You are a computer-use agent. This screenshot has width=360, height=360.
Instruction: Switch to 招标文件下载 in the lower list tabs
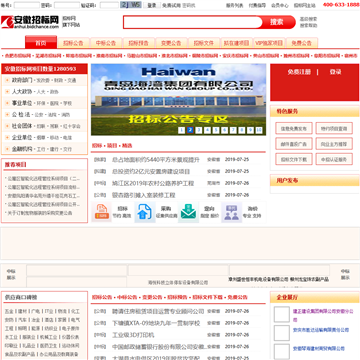coord(207,297)
